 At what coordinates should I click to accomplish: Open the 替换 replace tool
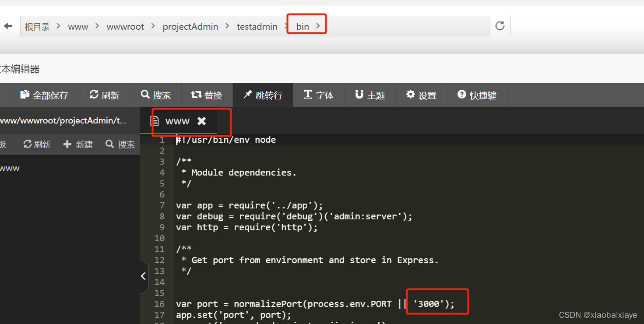tap(207, 95)
